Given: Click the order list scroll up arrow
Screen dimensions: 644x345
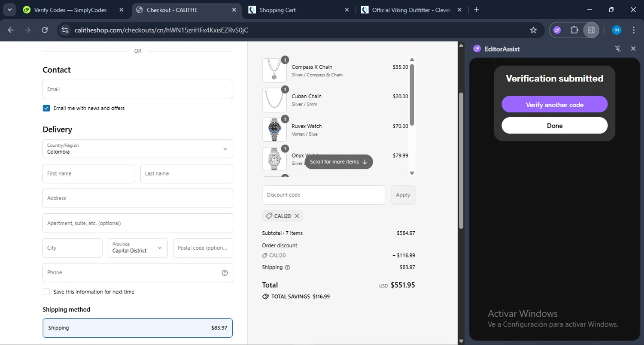Looking at the screenshot, I should (412, 60).
